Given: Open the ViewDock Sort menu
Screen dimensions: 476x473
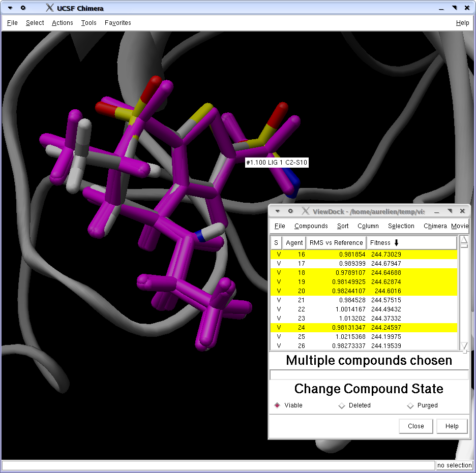Looking at the screenshot, I should click(343, 226).
